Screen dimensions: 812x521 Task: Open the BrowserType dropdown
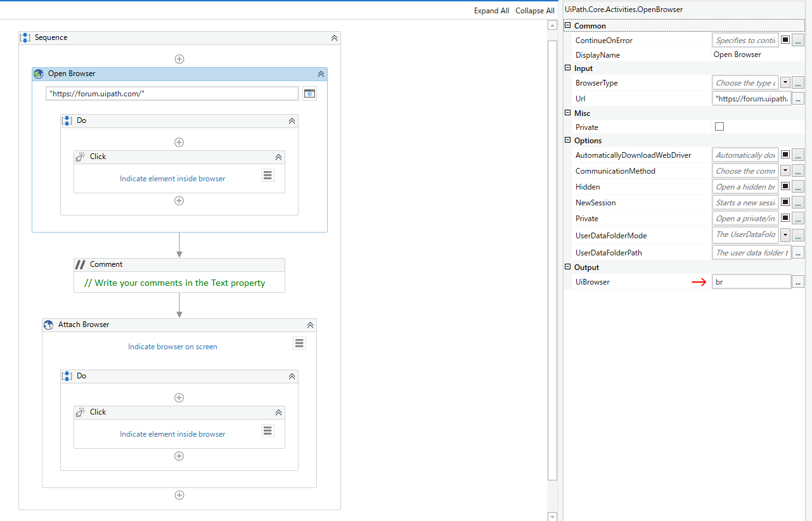tap(785, 82)
